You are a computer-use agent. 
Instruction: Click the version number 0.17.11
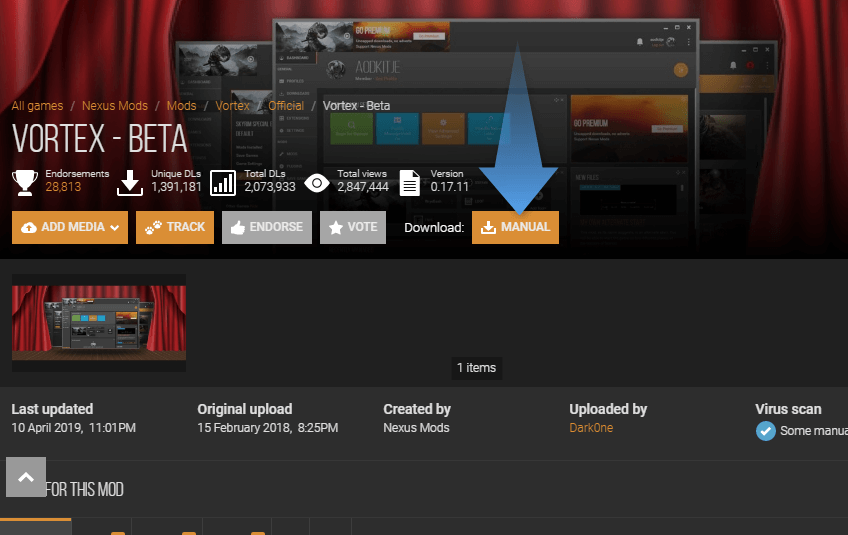[x=449, y=187]
